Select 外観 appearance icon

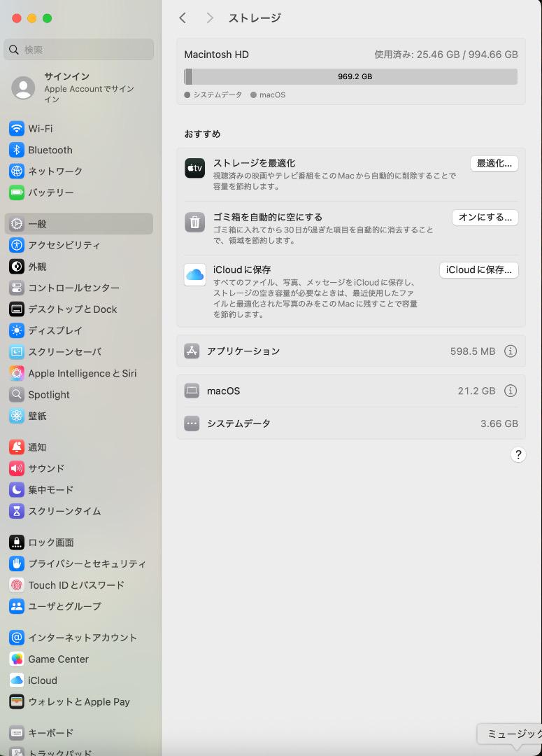click(16, 266)
